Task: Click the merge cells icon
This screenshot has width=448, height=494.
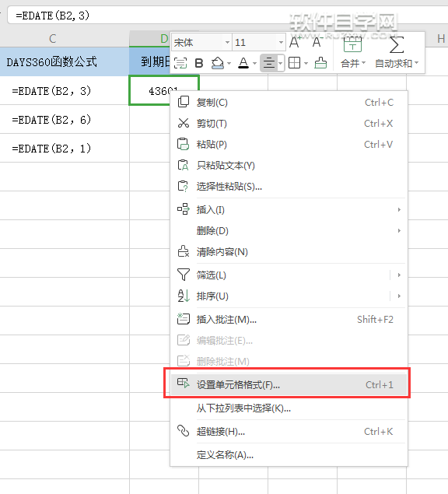Action: pyautogui.click(x=352, y=44)
